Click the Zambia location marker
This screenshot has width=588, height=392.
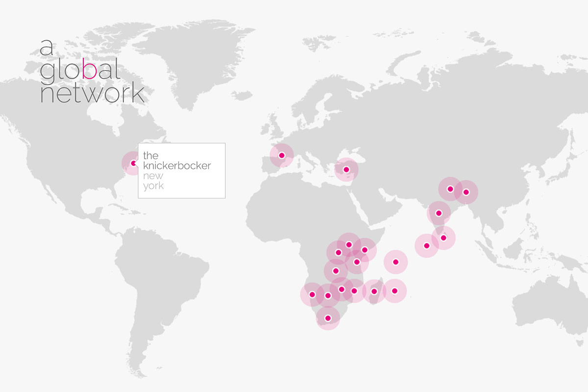click(336, 271)
